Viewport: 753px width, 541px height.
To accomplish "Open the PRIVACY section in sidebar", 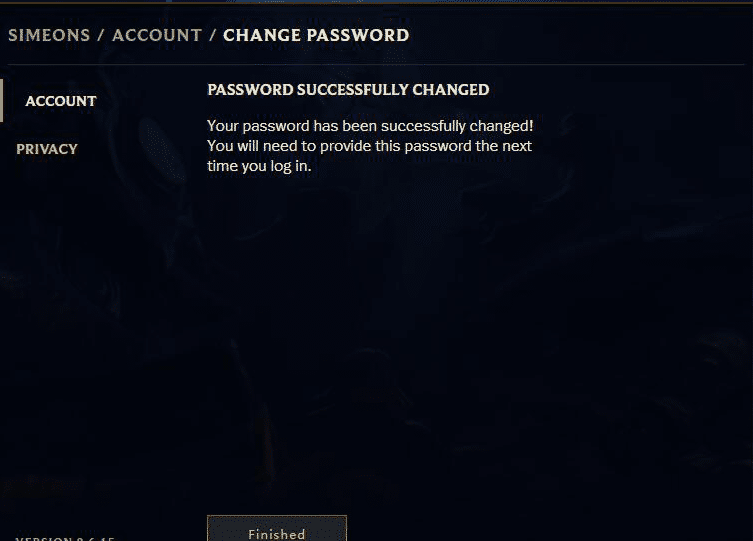I will (x=47, y=149).
